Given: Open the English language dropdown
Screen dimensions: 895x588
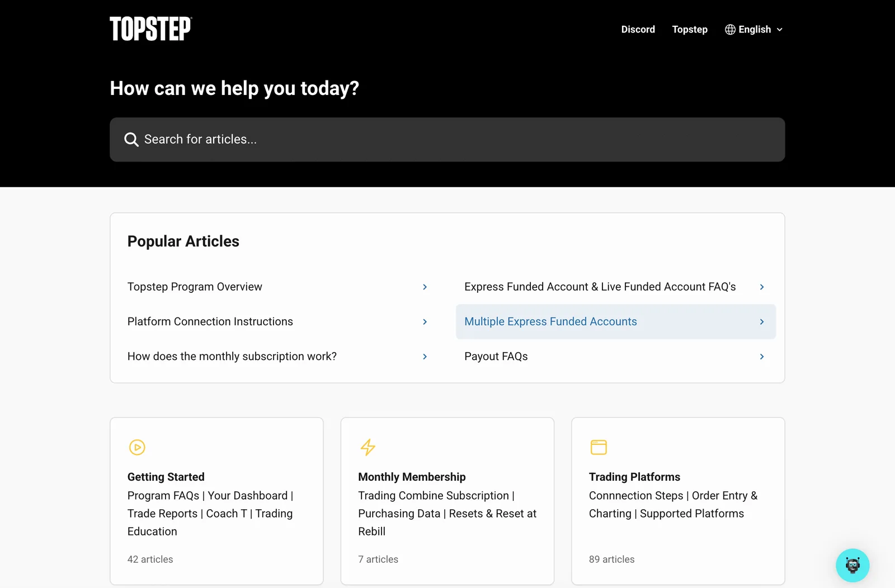Looking at the screenshot, I should pos(754,30).
